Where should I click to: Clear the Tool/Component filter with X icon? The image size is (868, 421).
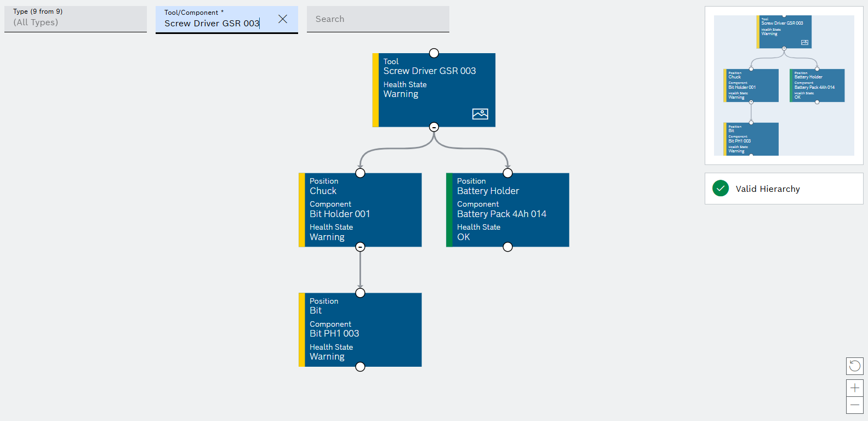tap(283, 19)
